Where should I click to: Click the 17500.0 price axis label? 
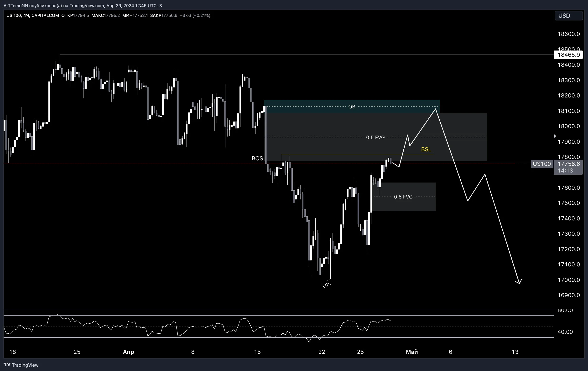pos(569,203)
